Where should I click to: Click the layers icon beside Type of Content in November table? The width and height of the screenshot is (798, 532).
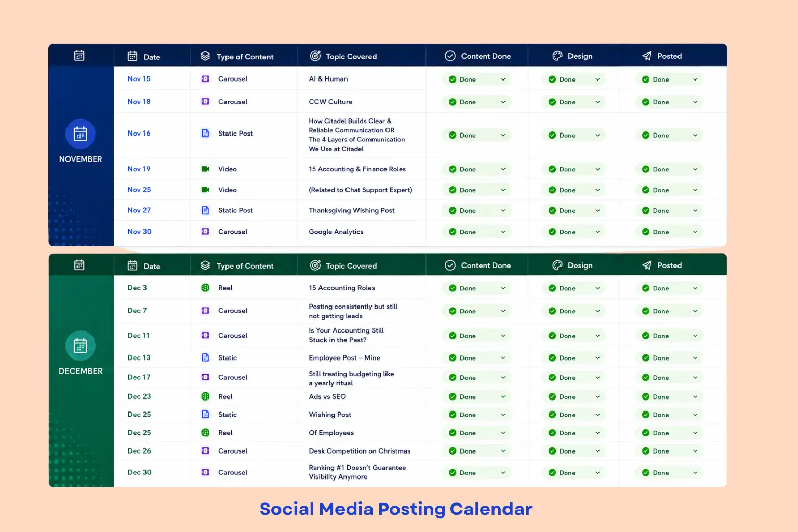point(205,56)
